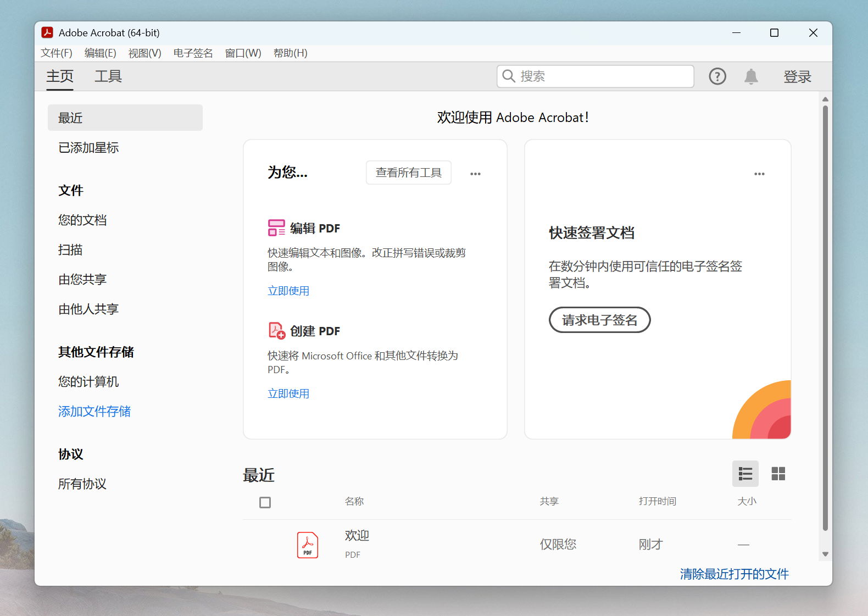Click the 创建 PDF heading
868x616 pixels.
[315, 331]
